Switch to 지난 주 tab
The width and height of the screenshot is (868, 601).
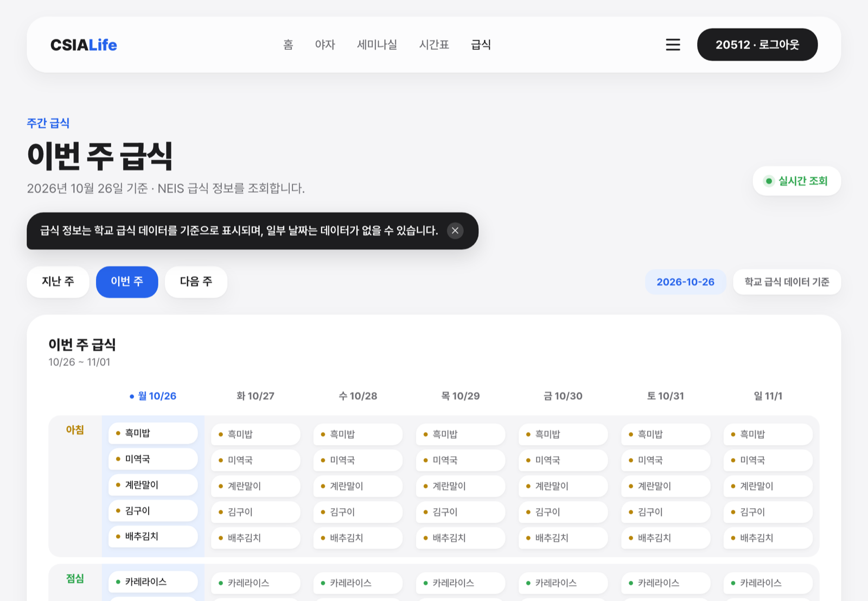[x=58, y=282]
